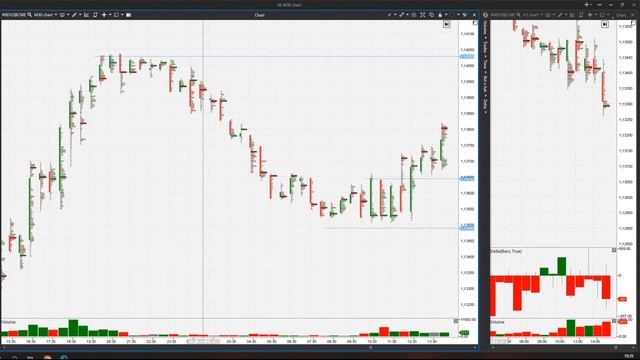Click the plus add-window icon in title bar
Screen dimensions: 640x360
[587, 4]
